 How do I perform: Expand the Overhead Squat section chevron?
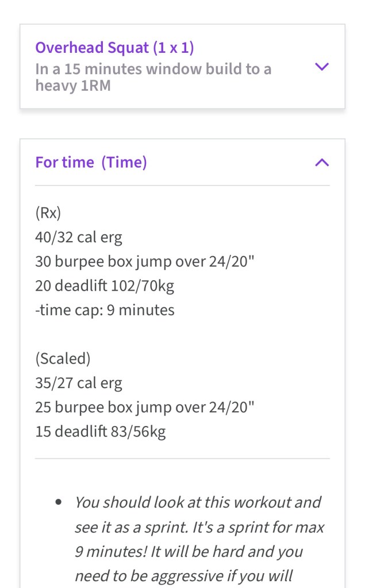pos(322,67)
